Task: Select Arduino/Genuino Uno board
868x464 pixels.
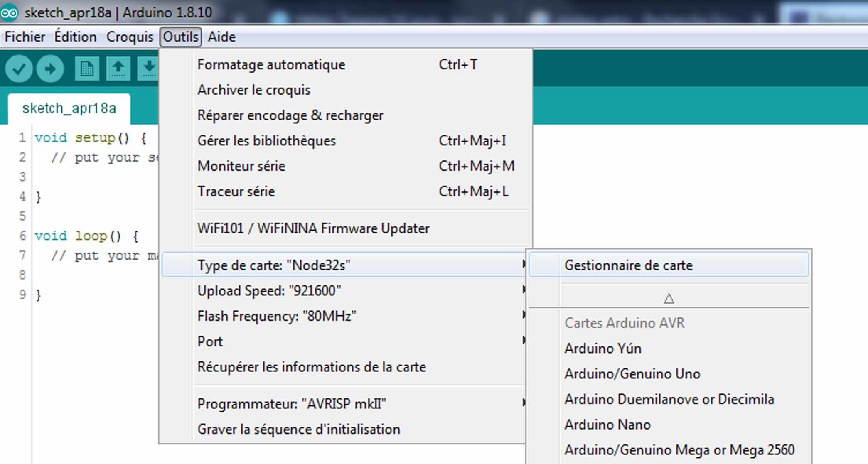Action: click(632, 374)
